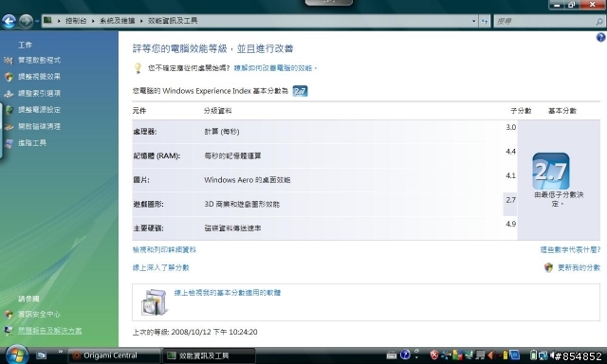Viewport: 607px width, 364px height.
Task: Open 這些數字代表什麼? link
Action: (570, 250)
